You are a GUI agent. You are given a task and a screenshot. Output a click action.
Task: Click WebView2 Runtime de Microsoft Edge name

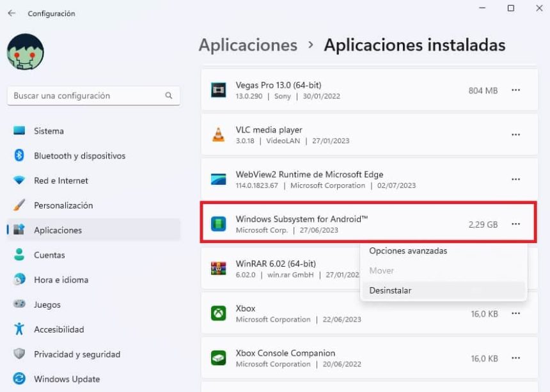[310, 175]
